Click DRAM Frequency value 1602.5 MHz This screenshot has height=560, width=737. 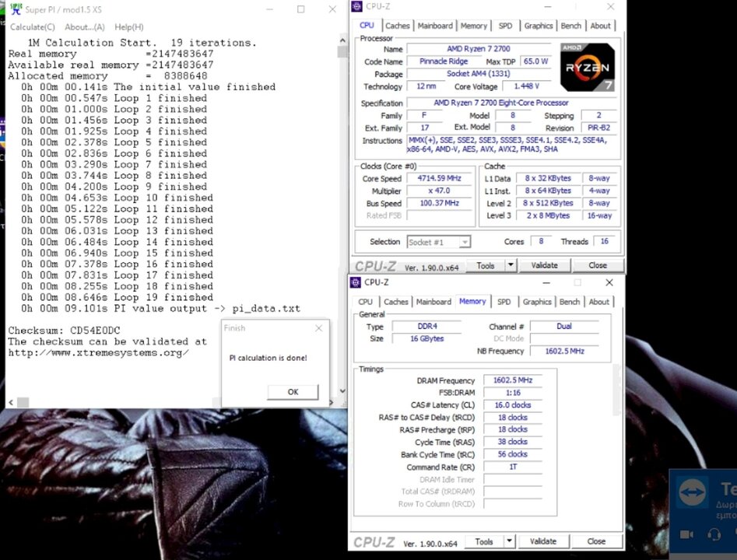[513, 380]
